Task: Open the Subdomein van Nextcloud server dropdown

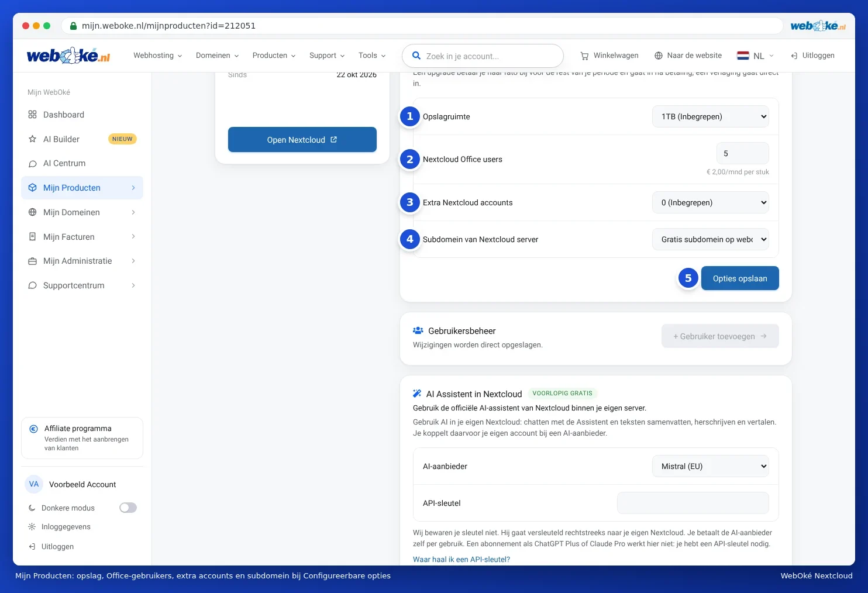Action: point(711,239)
